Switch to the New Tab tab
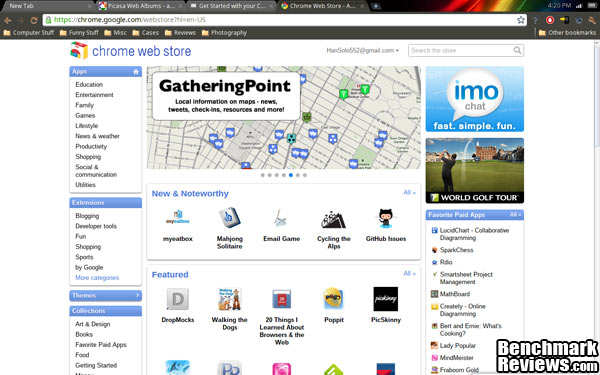Screen dimensions: 600x375 click(x=47, y=6)
